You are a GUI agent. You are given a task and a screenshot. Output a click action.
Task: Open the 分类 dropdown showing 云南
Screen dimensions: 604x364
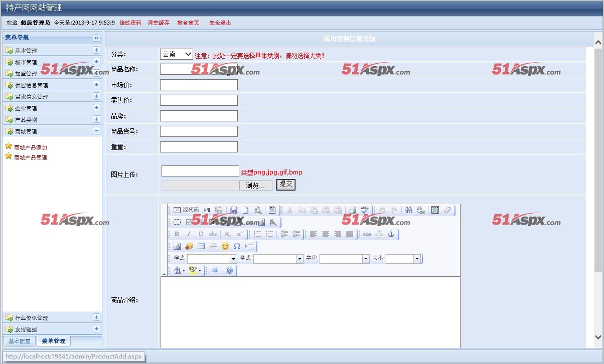(x=176, y=54)
